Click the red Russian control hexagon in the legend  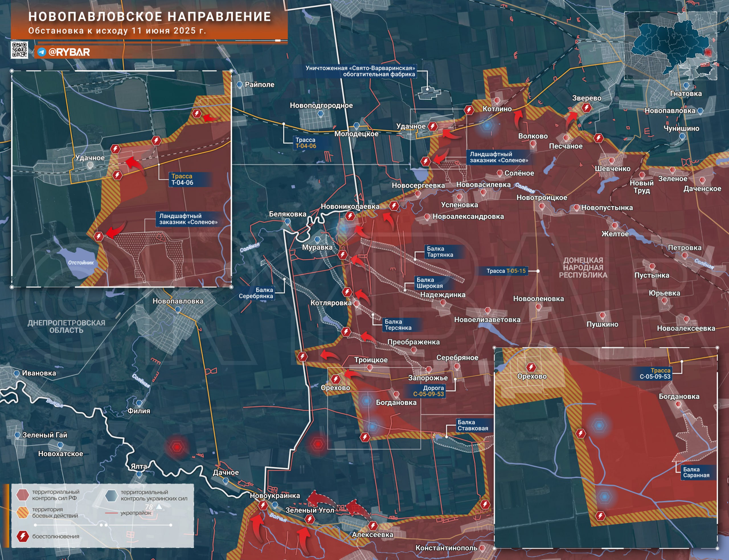click(x=23, y=495)
